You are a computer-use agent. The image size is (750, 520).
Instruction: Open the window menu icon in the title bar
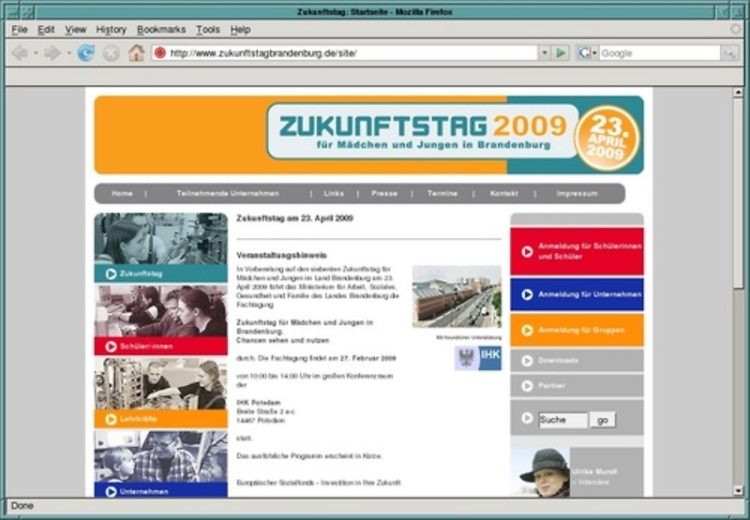(12, 11)
